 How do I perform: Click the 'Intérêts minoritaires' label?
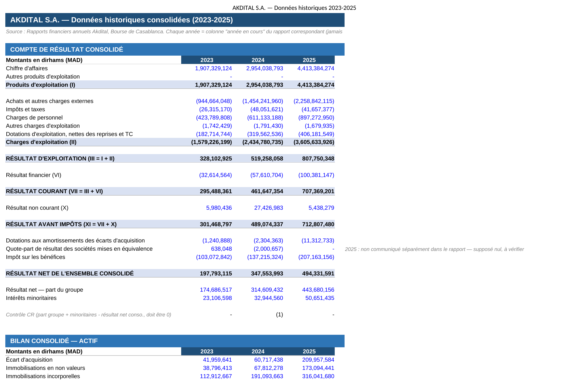31,298
